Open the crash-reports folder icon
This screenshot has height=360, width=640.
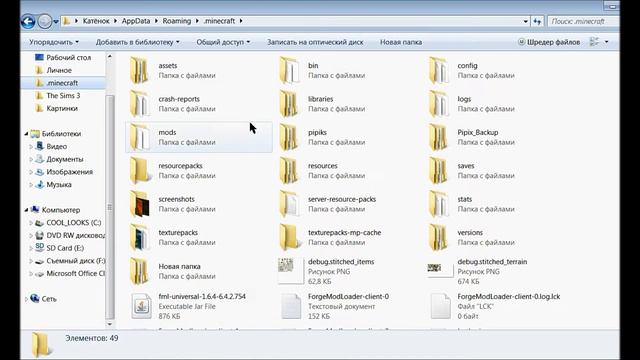click(140, 104)
